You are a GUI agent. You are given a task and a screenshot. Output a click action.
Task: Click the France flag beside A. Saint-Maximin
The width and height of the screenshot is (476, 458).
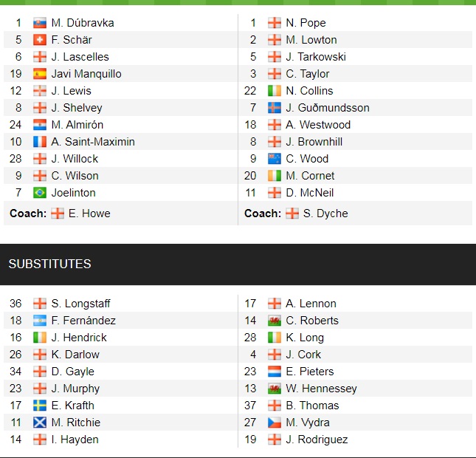coord(40,142)
